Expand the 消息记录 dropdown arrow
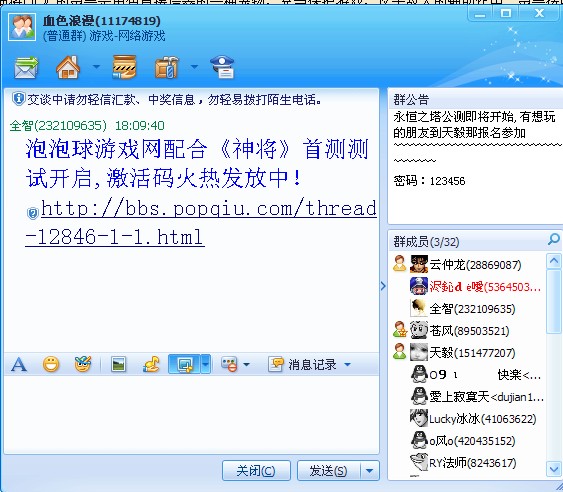 tap(347, 365)
